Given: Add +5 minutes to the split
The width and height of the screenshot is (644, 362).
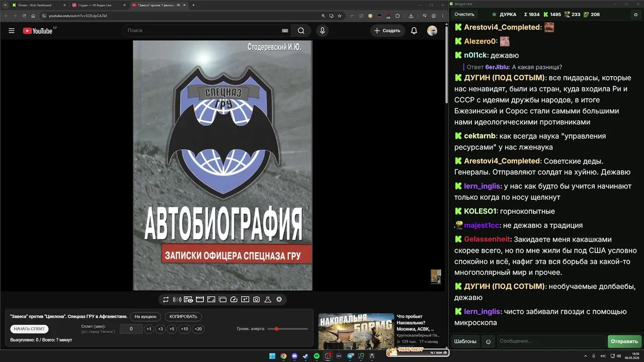Looking at the screenshot, I should coord(172,329).
